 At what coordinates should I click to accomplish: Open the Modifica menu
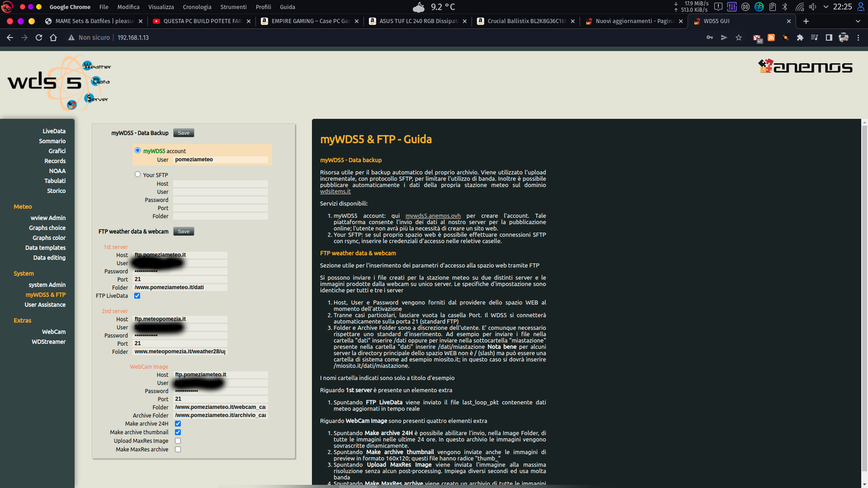128,7
